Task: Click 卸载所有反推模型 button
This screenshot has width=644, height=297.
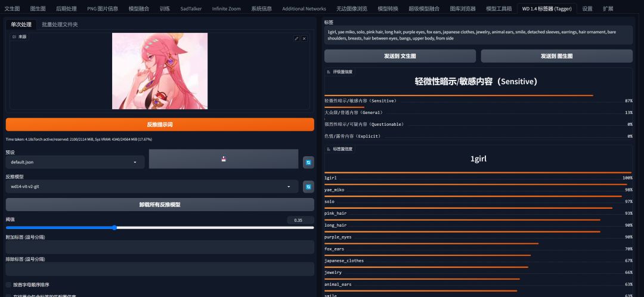Action: (160, 205)
